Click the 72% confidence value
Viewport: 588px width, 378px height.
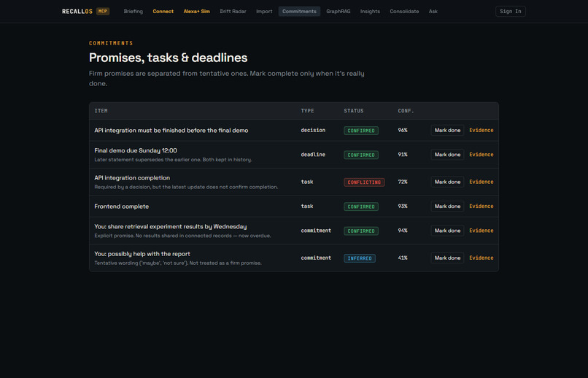tap(403, 182)
